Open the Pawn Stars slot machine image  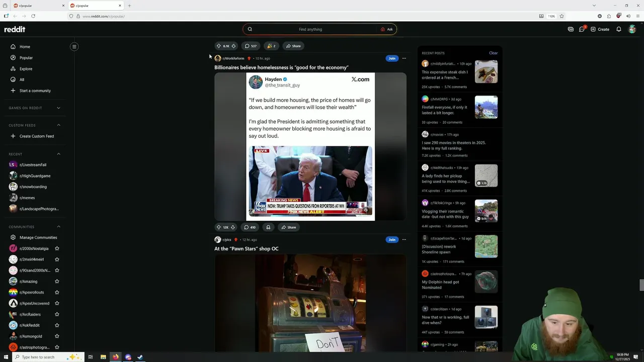[310, 303]
